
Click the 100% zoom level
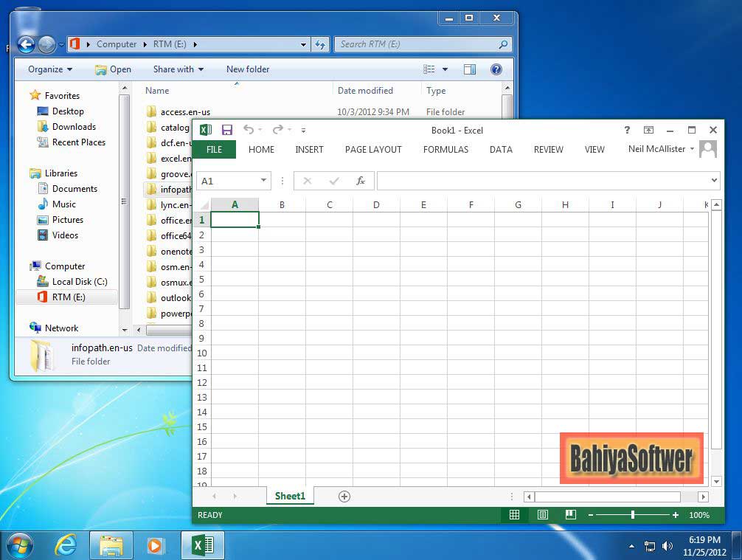tap(699, 515)
